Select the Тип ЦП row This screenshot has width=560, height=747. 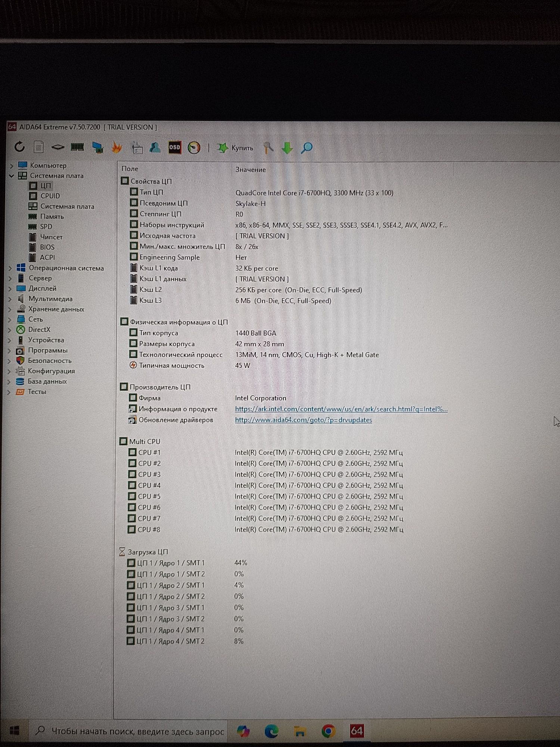pos(261,192)
